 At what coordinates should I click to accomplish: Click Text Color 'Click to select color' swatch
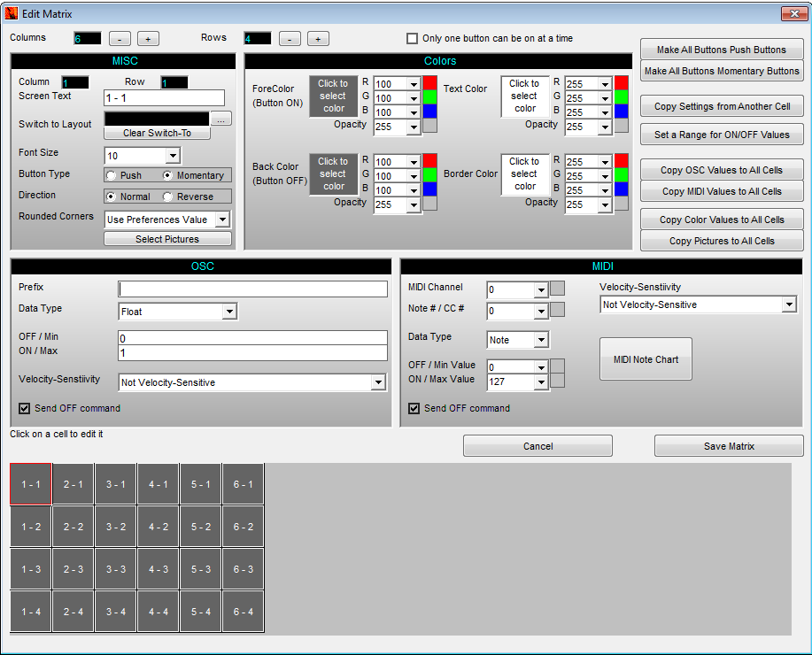point(524,96)
